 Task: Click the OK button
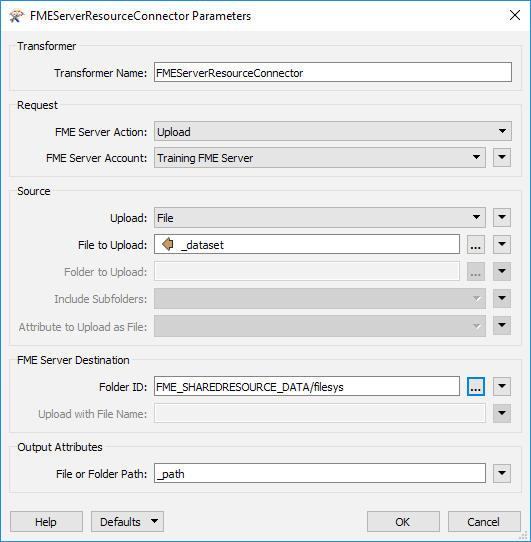[x=403, y=522]
